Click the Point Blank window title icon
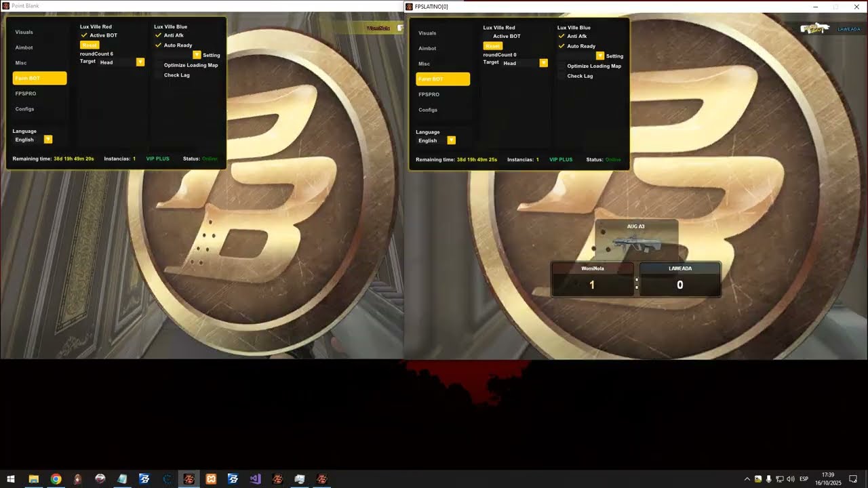This screenshot has height=488, width=868. click(x=6, y=5)
